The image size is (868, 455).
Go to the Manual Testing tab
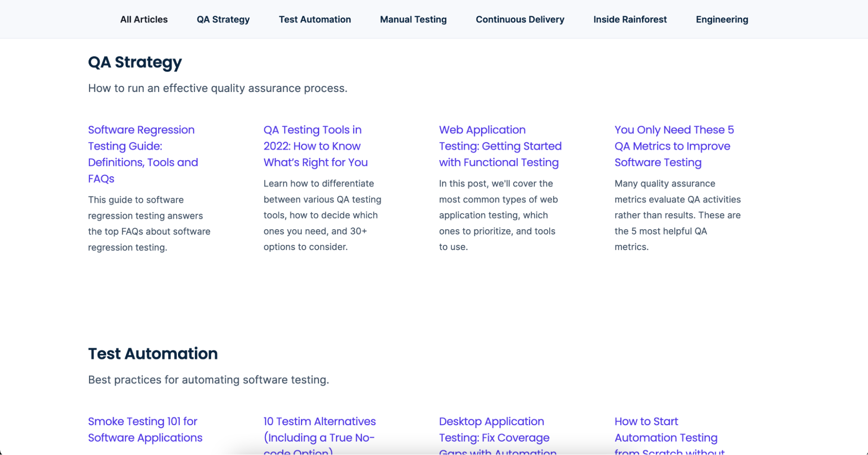click(413, 20)
